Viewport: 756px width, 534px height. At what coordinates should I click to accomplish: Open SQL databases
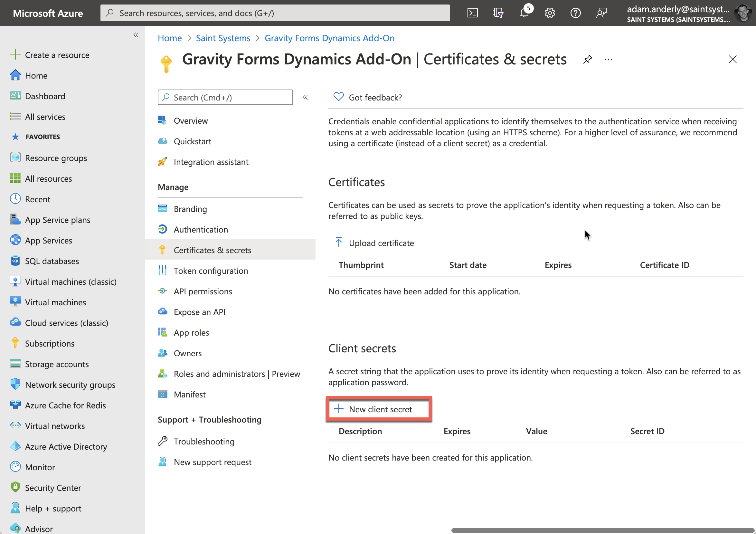[45, 261]
